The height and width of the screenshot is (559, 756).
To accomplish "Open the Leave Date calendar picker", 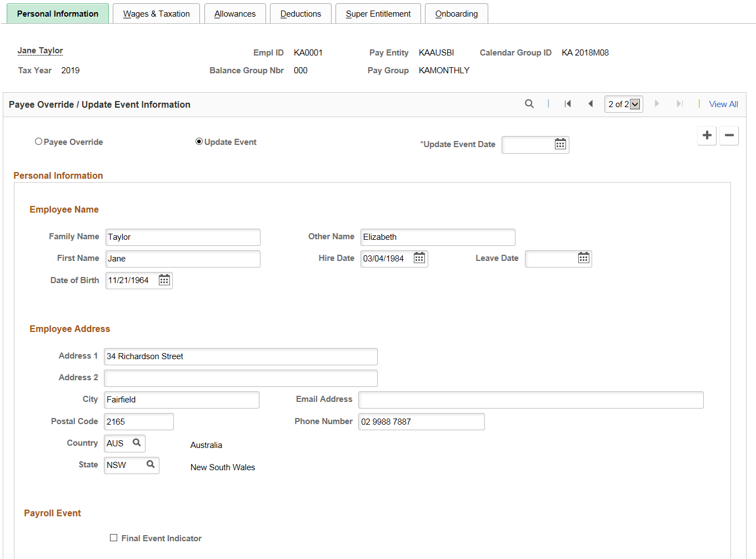I will (x=583, y=258).
